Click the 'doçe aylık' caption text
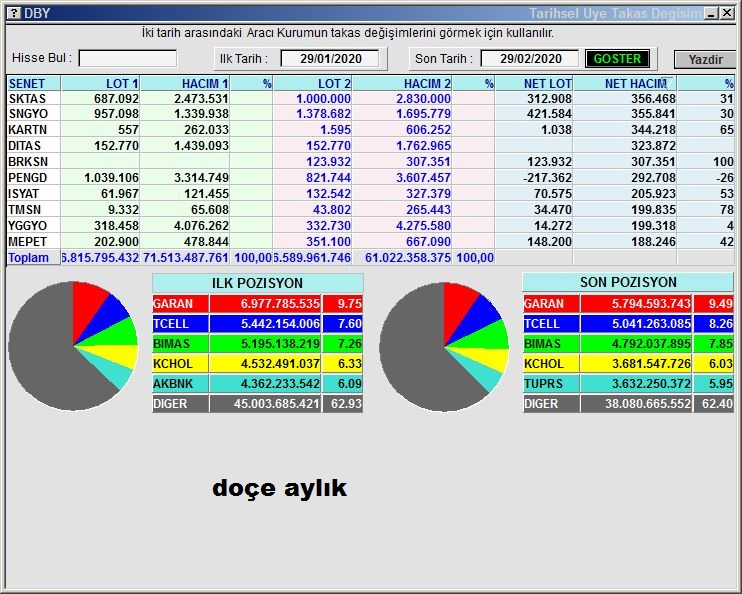The width and height of the screenshot is (742, 594). [x=280, y=488]
